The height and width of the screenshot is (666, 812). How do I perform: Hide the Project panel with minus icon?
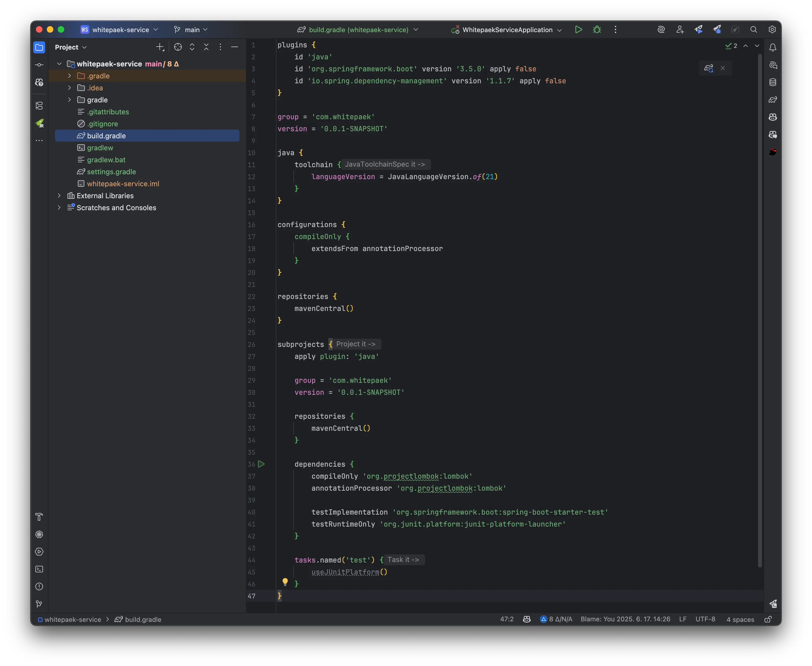pos(234,47)
